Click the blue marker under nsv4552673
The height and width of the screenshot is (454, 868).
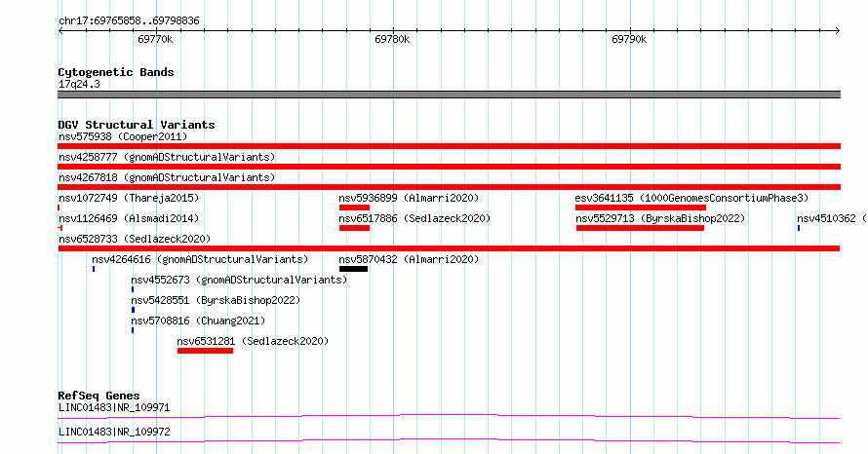(x=133, y=289)
